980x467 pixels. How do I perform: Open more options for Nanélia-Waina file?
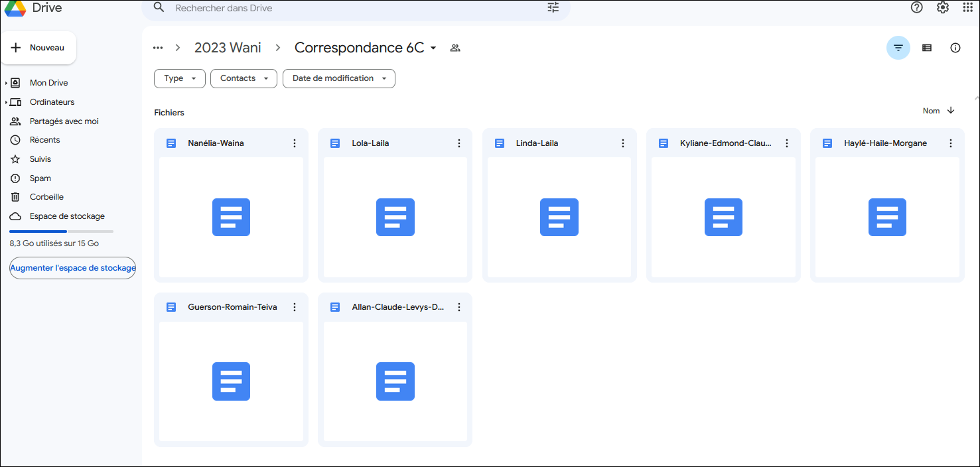(x=295, y=143)
